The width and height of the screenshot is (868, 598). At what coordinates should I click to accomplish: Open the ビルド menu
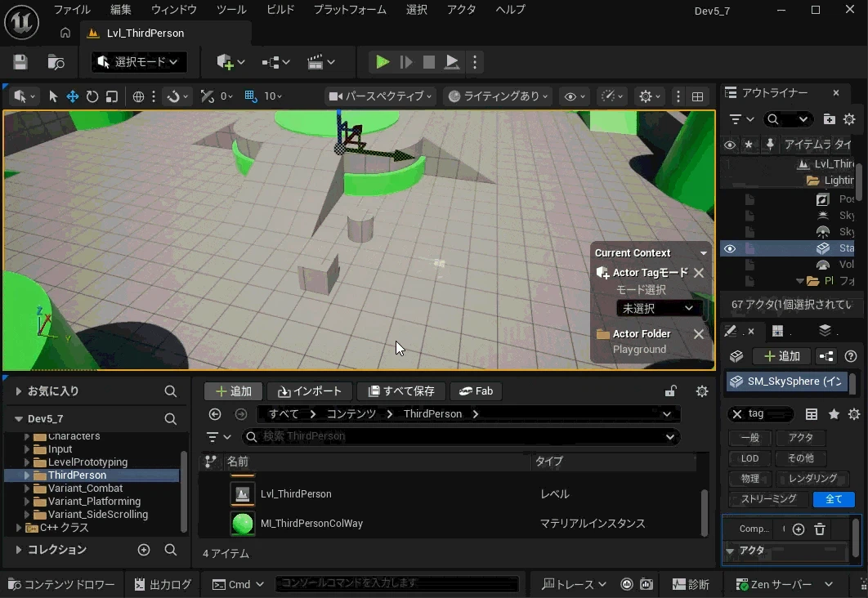point(280,10)
